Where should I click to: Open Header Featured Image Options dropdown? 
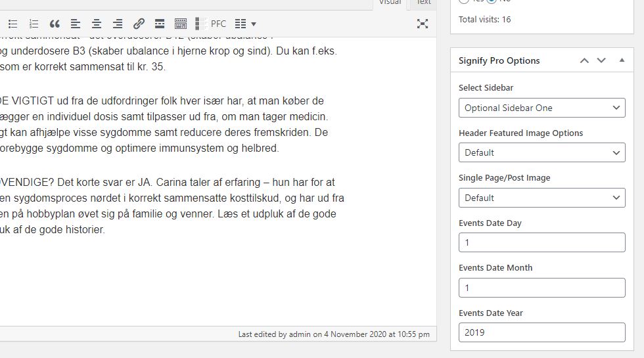click(x=541, y=152)
